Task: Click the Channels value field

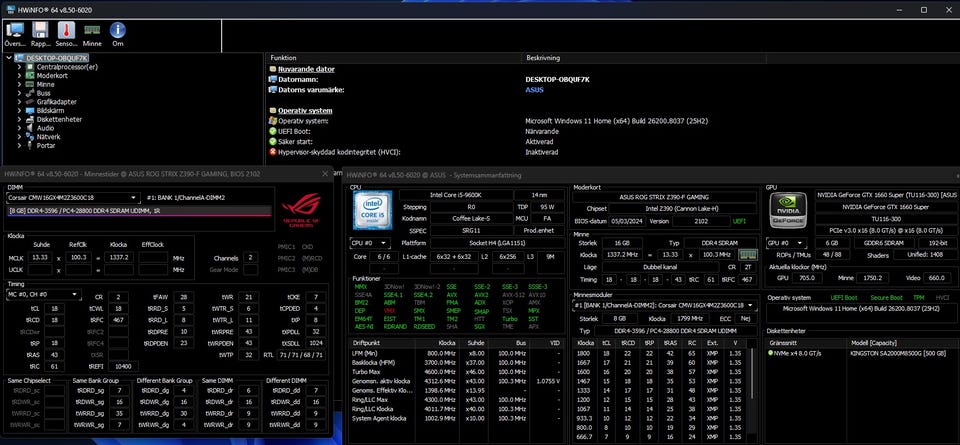Action: (x=250, y=258)
